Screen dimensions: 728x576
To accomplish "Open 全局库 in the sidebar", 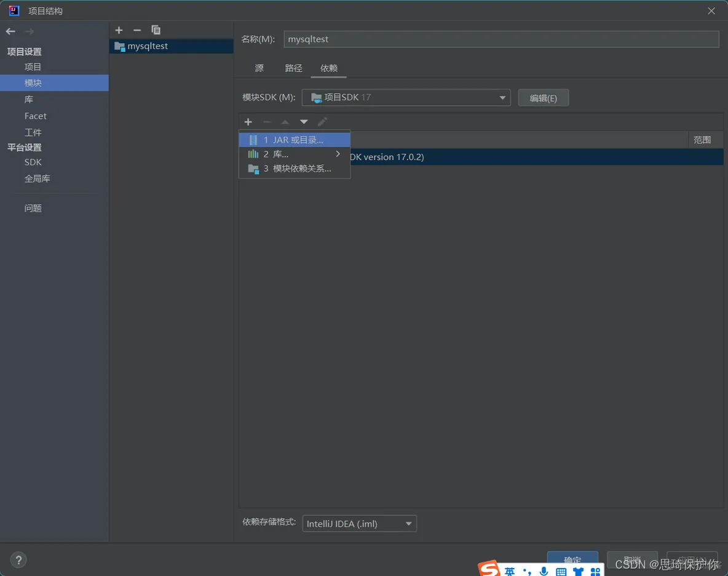I will tap(37, 178).
